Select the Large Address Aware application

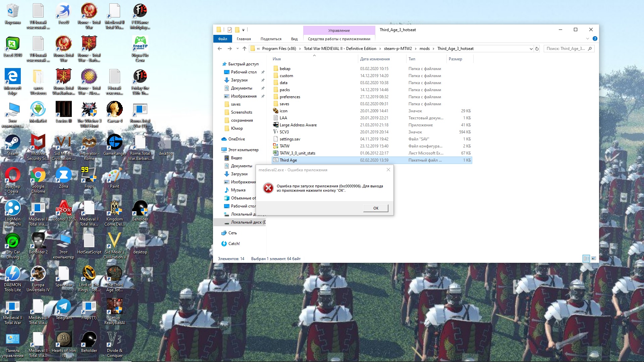(372, 125)
